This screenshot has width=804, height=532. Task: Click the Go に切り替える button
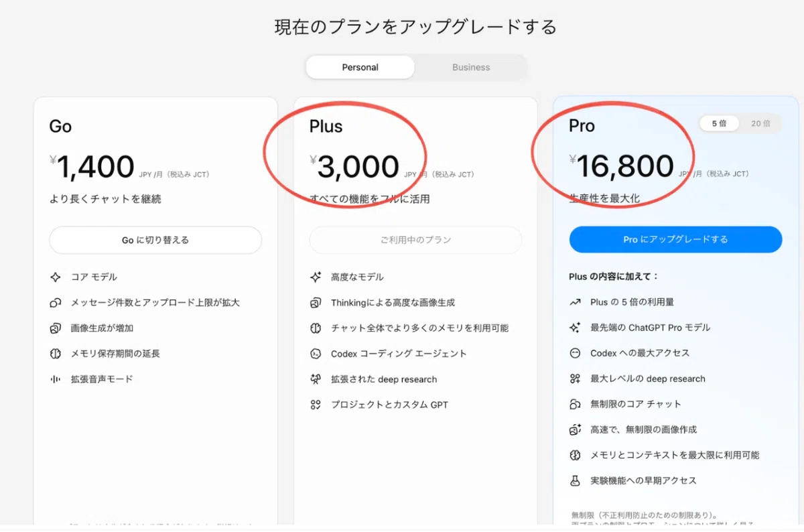tap(155, 240)
